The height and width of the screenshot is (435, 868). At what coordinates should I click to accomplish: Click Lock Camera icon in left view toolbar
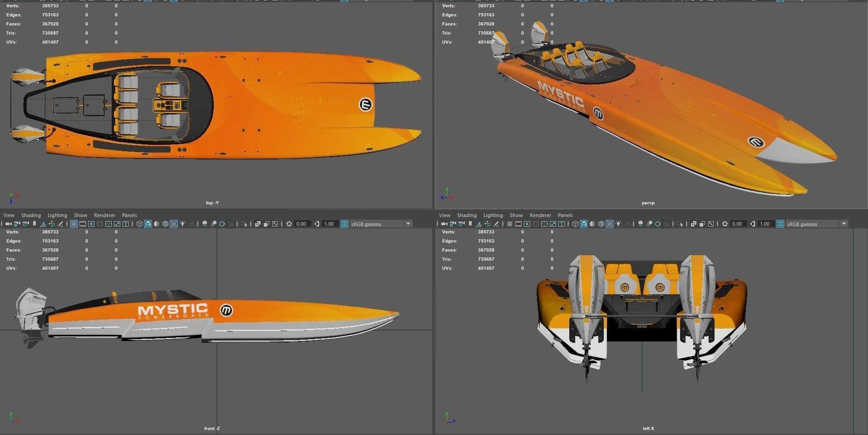pyautogui.click(x=453, y=224)
